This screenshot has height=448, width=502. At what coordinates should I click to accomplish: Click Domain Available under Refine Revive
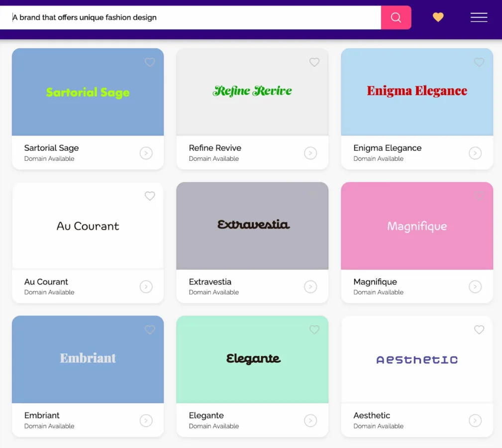pos(214,158)
